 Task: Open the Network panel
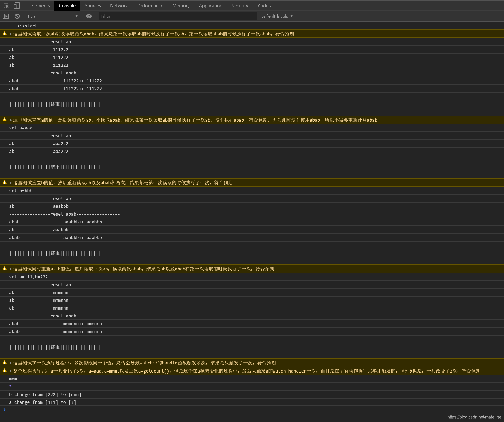point(119,5)
